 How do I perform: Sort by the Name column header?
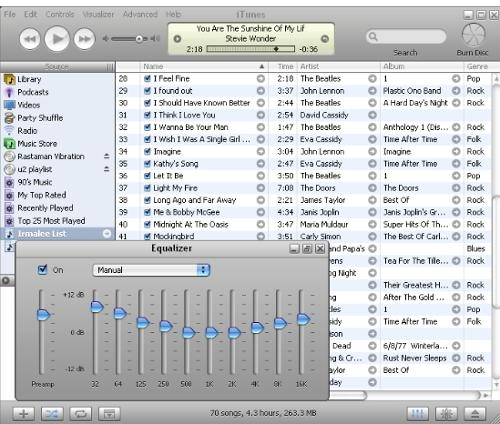(x=204, y=67)
